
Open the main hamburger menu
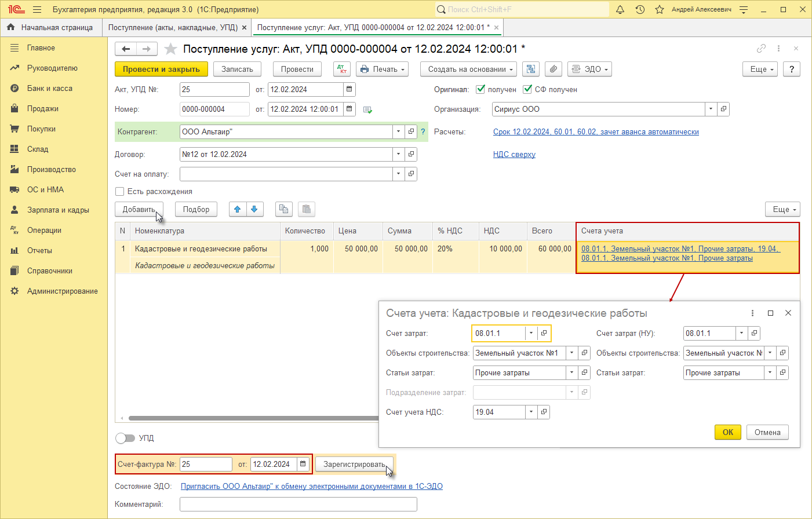37,9
